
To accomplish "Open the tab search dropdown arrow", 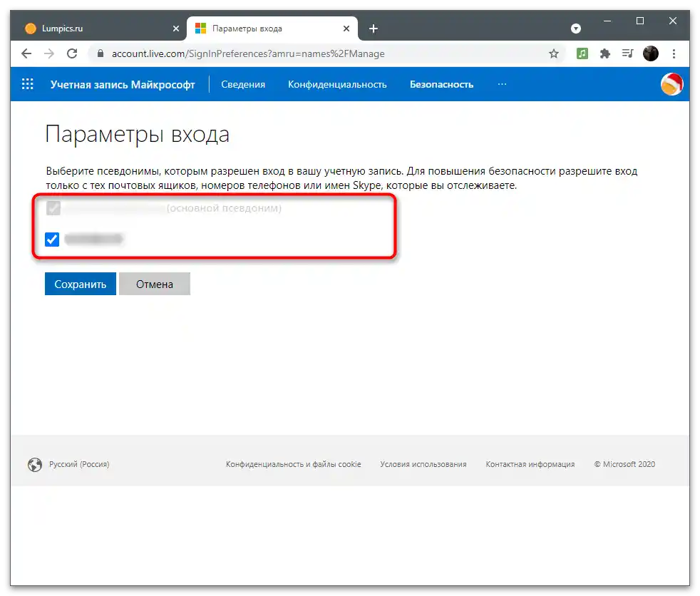I will tap(576, 29).
